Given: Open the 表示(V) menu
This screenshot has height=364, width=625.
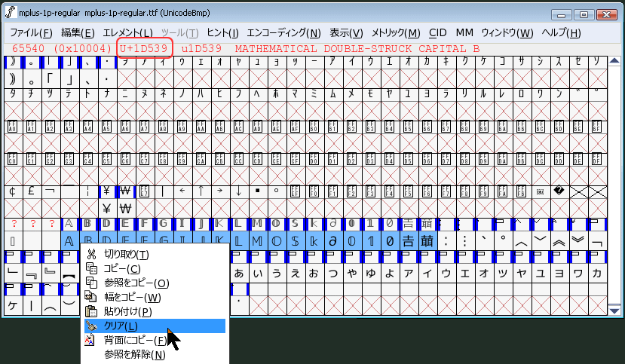Looking at the screenshot, I should point(346,32).
